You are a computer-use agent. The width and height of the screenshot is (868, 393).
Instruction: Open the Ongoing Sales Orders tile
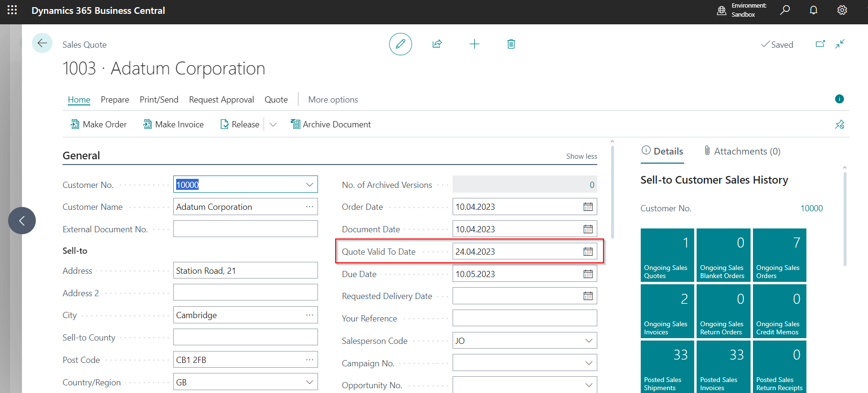click(x=780, y=255)
